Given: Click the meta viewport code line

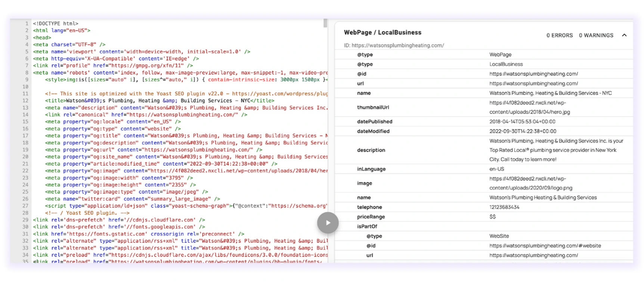Looking at the screenshot, I should click(x=142, y=52).
